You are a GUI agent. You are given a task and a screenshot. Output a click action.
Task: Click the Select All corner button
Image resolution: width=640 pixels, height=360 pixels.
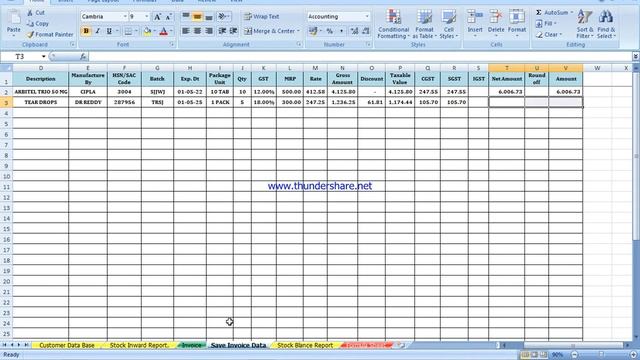coord(6,68)
